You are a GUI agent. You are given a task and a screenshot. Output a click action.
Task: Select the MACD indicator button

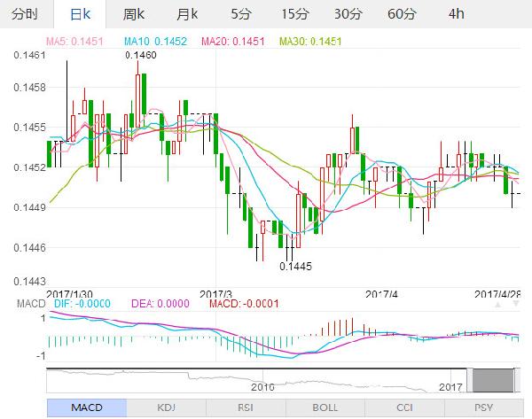pos(85,407)
